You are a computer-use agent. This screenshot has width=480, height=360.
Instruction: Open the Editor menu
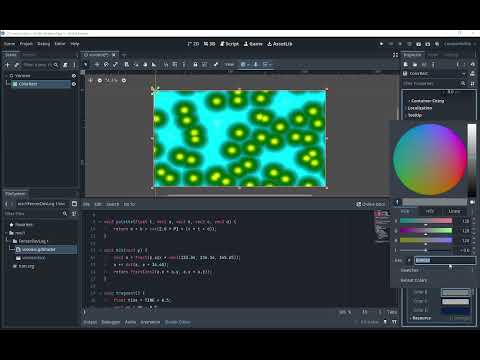pyautogui.click(x=60, y=44)
